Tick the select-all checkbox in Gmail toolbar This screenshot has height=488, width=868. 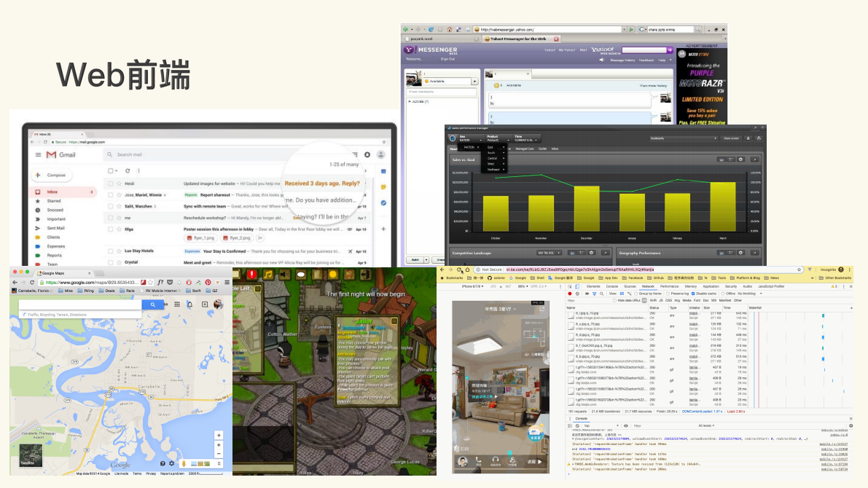tap(111, 171)
